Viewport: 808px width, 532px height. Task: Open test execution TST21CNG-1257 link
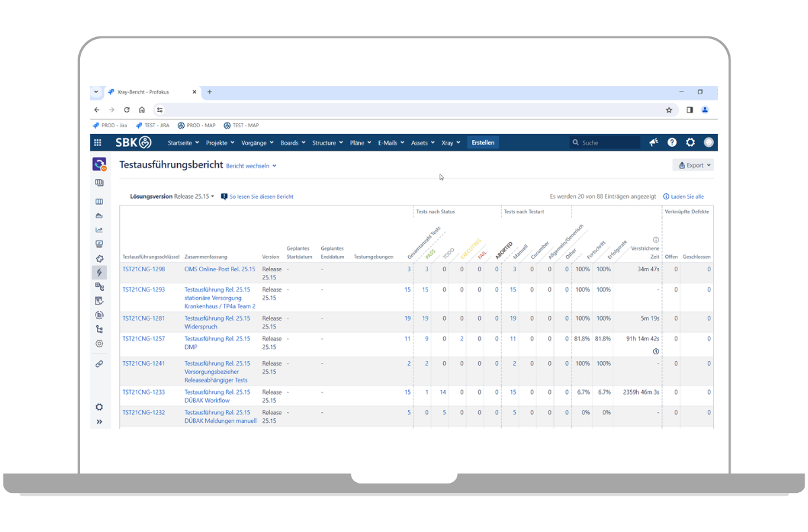tap(143, 339)
